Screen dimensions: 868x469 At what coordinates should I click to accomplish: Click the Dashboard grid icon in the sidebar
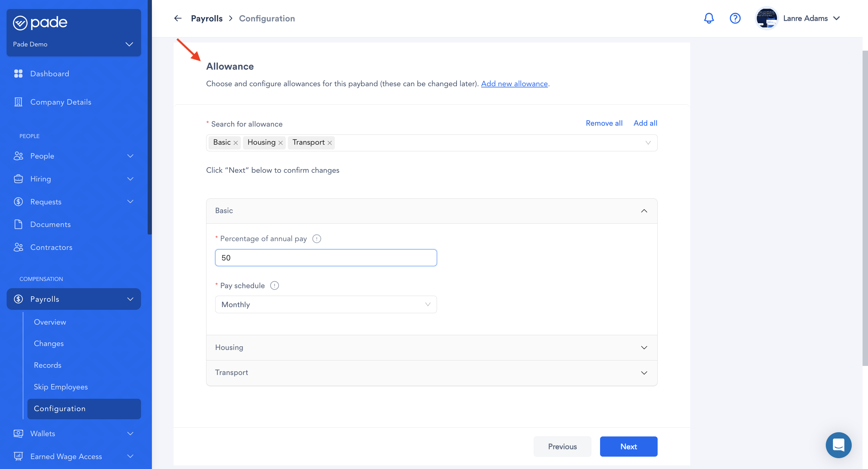click(18, 74)
